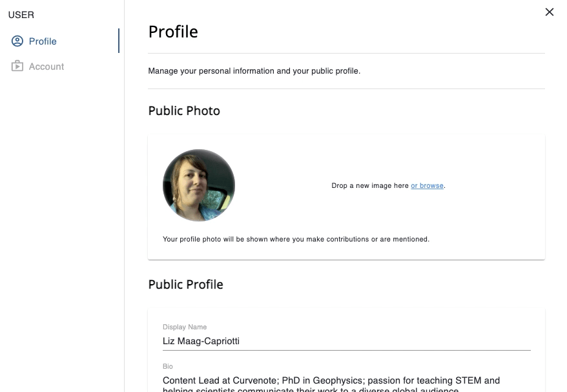Viewport: 567px width, 392px height.
Task: Click the "Profile" page heading
Action: coord(173,32)
